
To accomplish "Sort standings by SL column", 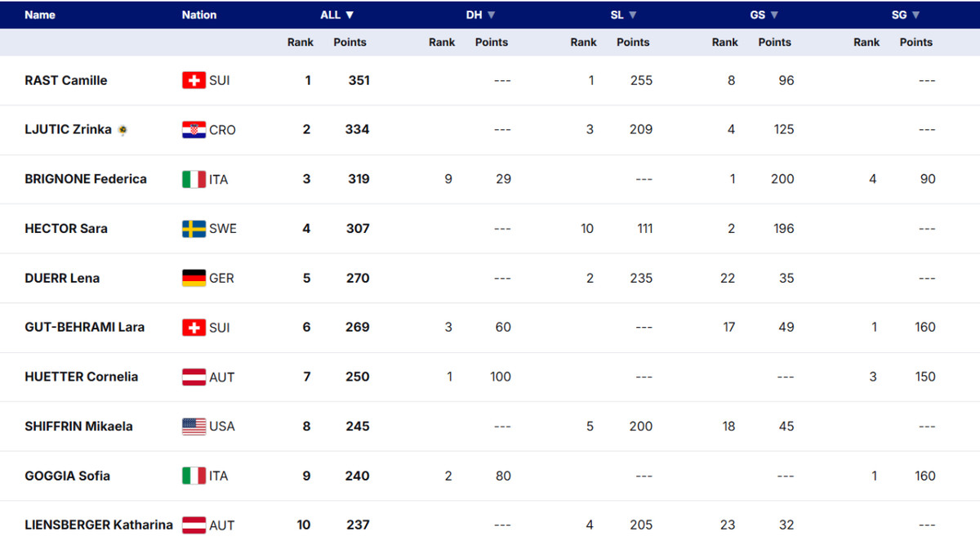I will pos(632,15).
